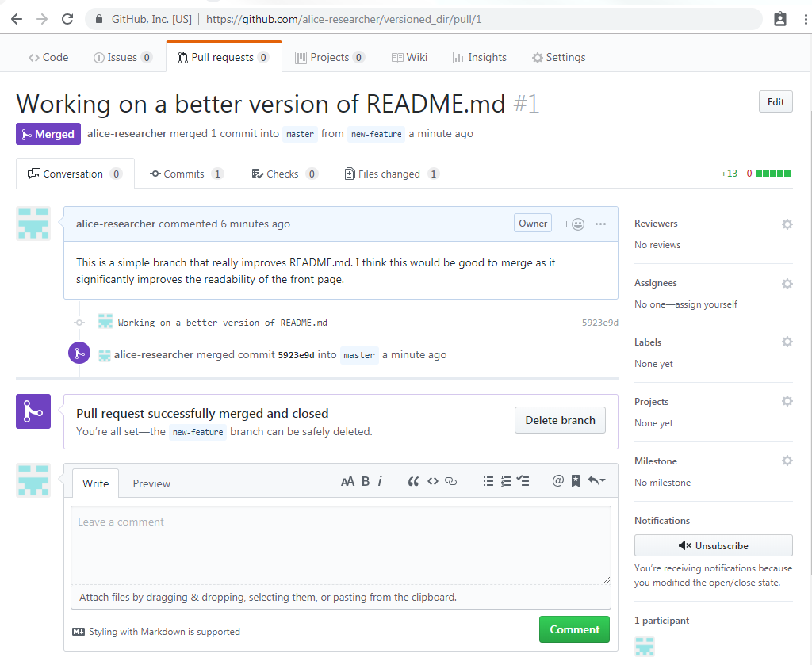
Task: Insert a task list with the checklist icon
Action: pos(523,480)
